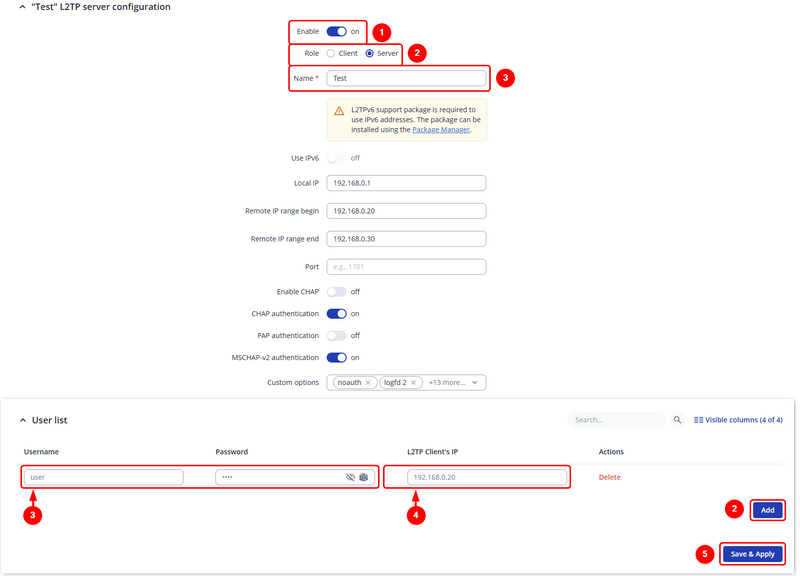800x576 pixels.
Task: Enable PAP authentication switch
Action: pyautogui.click(x=337, y=336)
